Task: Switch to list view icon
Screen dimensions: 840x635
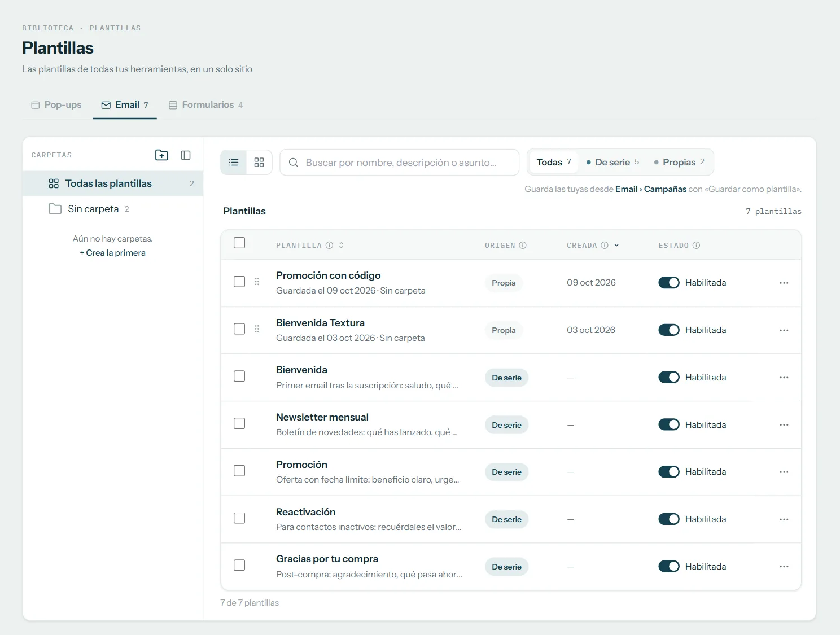Action: (x=234, y=163)
